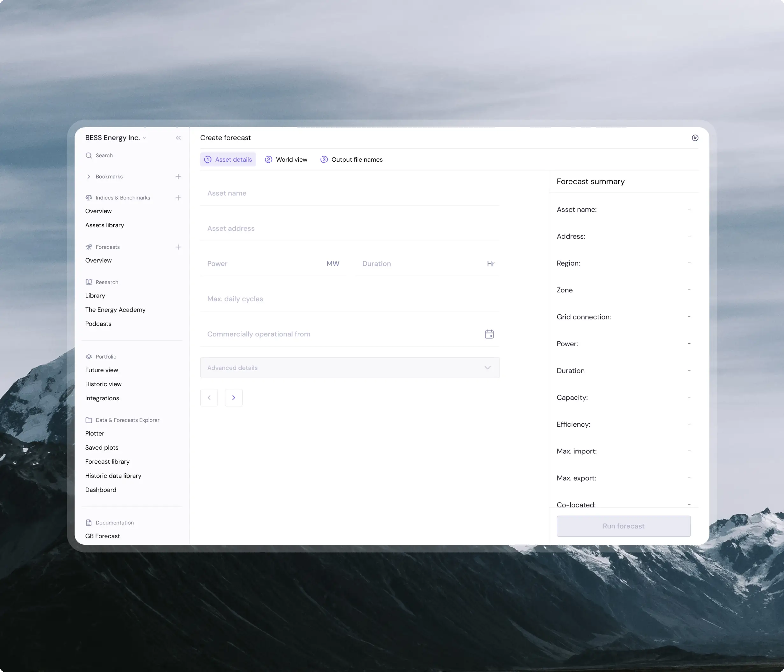This screenshot has width=784, height=672.
Task: Go to Output file names step
Action: [x=352, y=160]
